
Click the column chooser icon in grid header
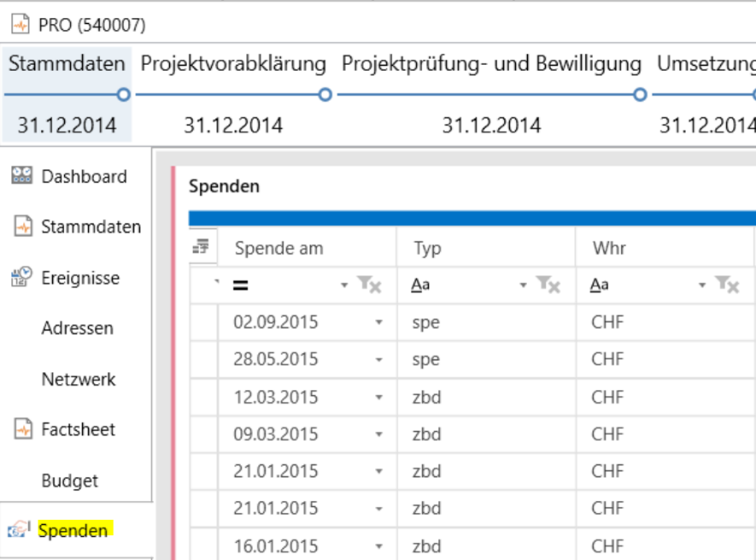202,248
